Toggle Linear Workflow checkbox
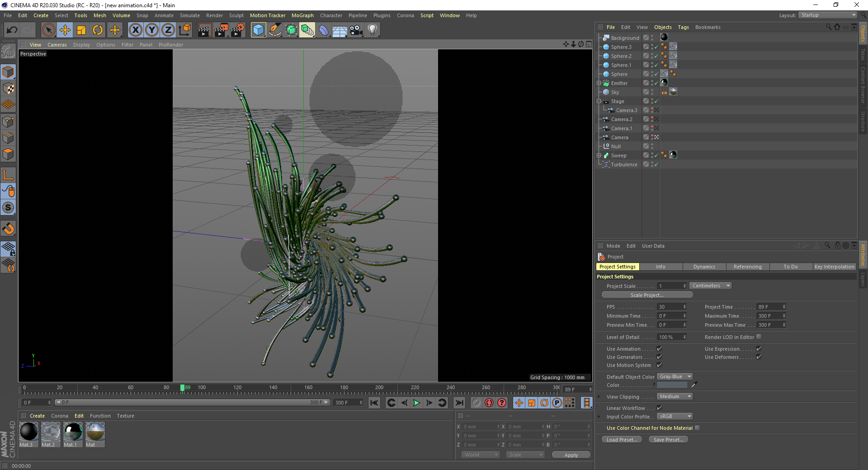This screenshot has width=868, height=470. click(659, 408)
